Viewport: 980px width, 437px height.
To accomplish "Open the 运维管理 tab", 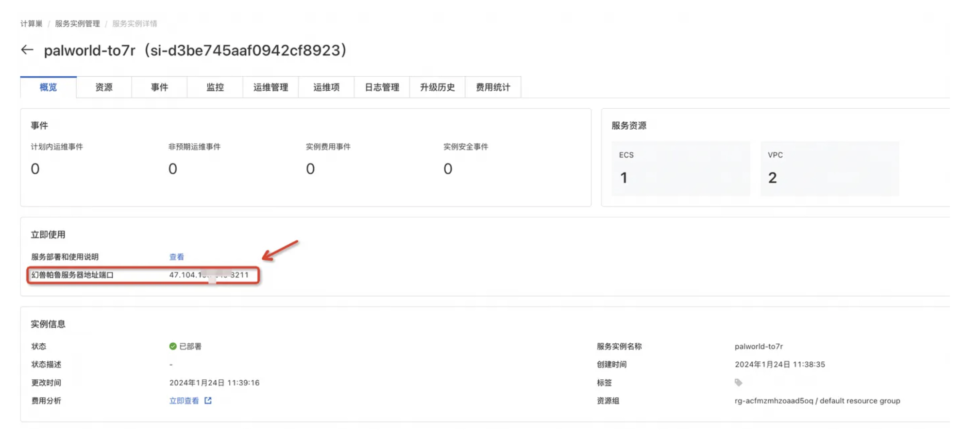I will (x=270, y=87).
